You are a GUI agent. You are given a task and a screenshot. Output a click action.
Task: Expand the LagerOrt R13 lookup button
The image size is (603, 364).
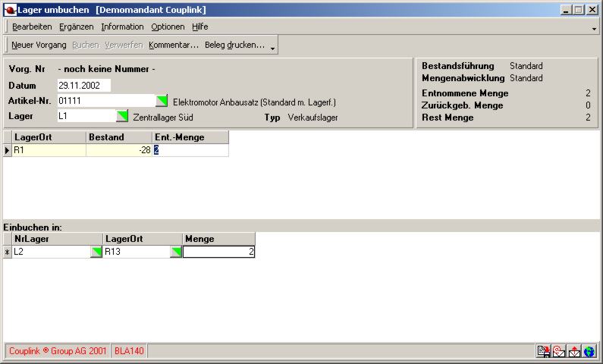pos(176,252)
